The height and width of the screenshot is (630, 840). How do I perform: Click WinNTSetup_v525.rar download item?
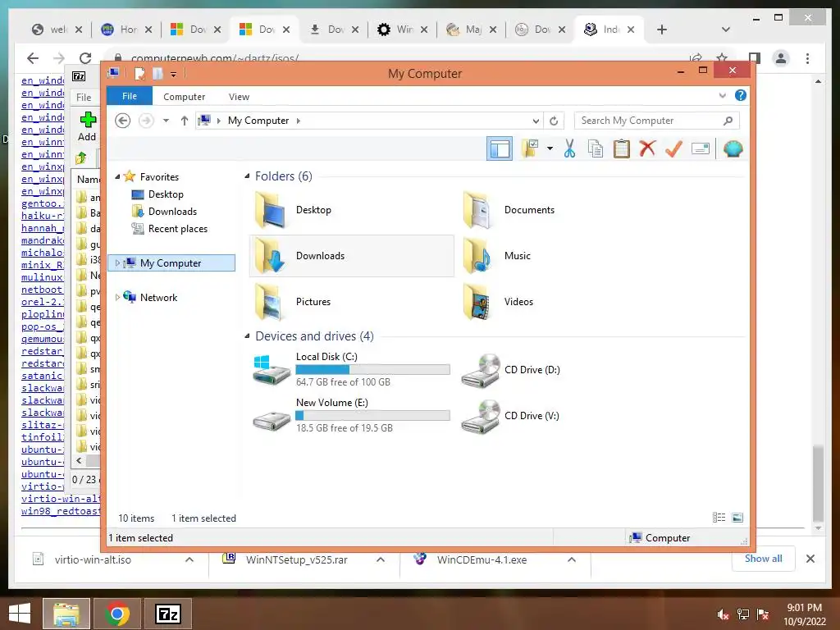296,559
